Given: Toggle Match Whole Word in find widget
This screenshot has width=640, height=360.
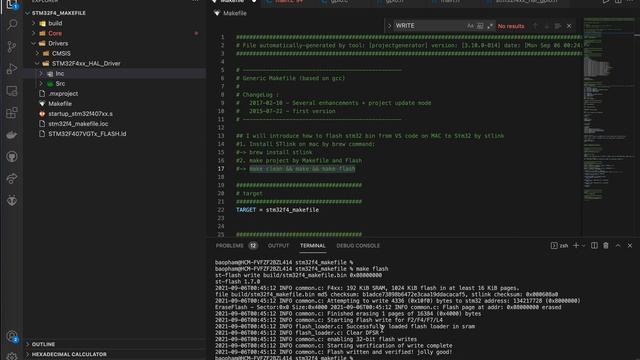Looking at the screenshot, I should pos(480,26).
